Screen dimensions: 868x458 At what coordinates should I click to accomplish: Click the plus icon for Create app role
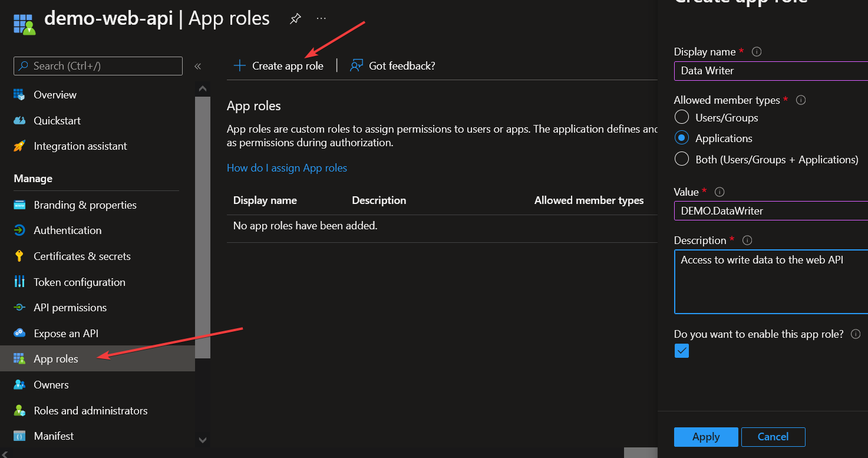coord(239,65)
